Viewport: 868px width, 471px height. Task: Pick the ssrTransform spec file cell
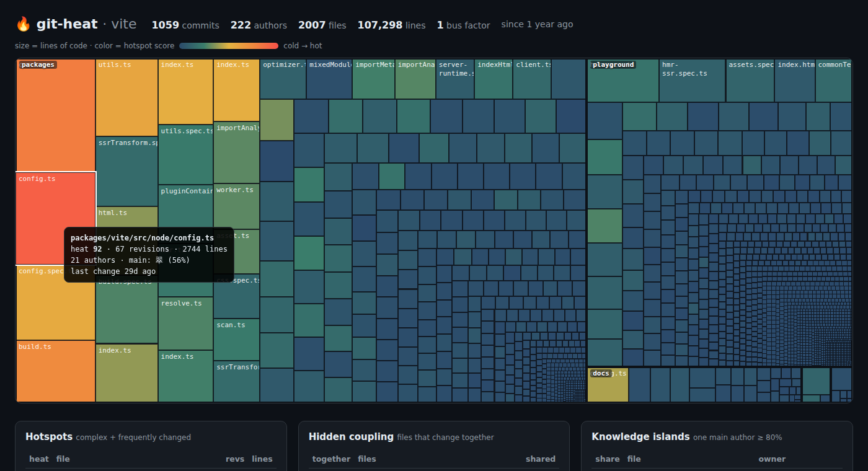click(127, 171)
